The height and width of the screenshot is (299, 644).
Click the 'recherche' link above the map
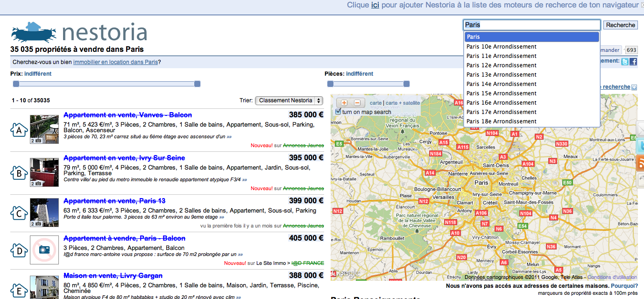pos(616,87)
